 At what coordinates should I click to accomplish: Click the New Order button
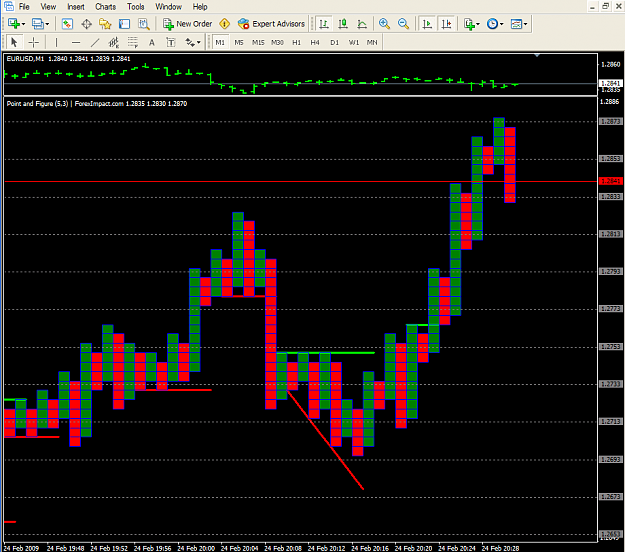point(187,24)
